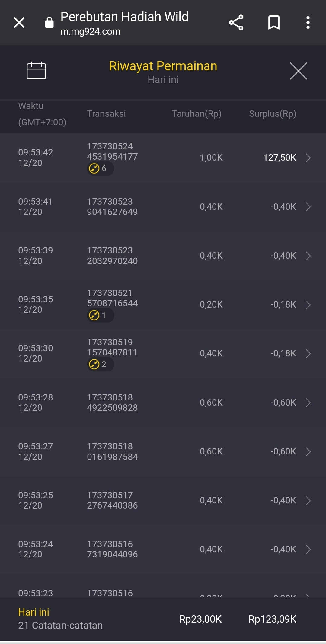Close the browser tab with X
The width and height of the screenshot is (326, 644).
[x=19, y=23]
